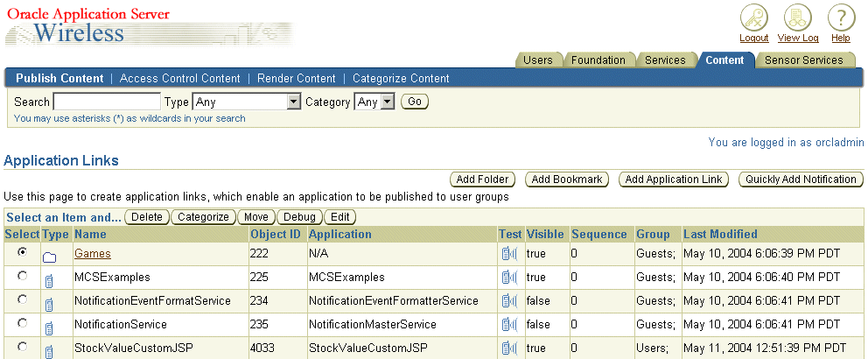868x359 pixels.
Task: Run the Test icon for StockValueCustomJSP
Action: (509, 348)
